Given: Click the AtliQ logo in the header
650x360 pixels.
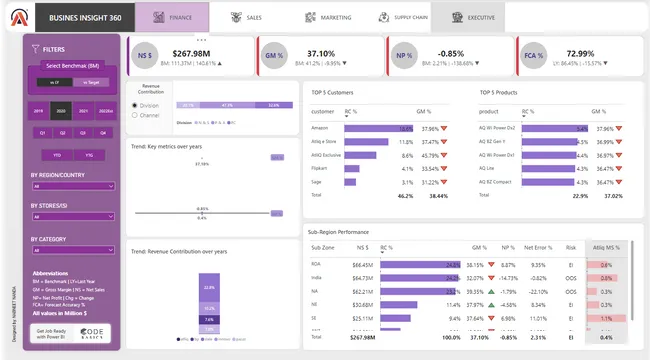Looking at the screenshot, I should pos(19,17).
